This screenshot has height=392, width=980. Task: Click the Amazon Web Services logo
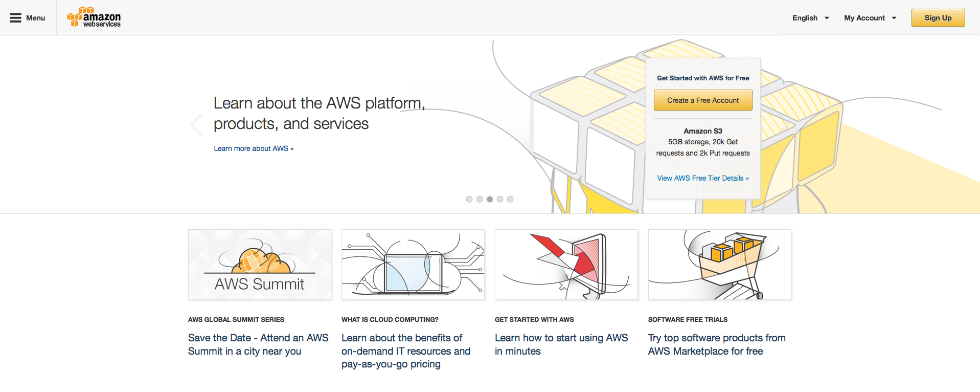(x=94, y=17)
